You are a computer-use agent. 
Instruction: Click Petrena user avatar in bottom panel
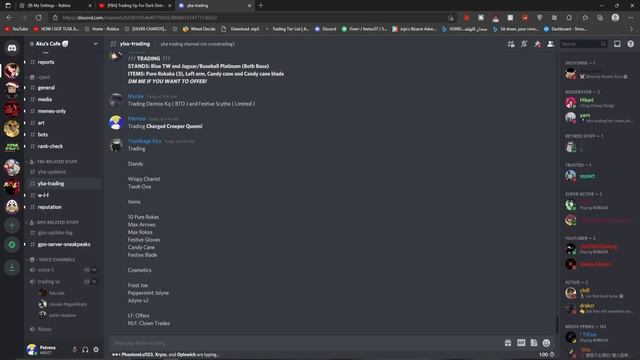click(32, 350)
